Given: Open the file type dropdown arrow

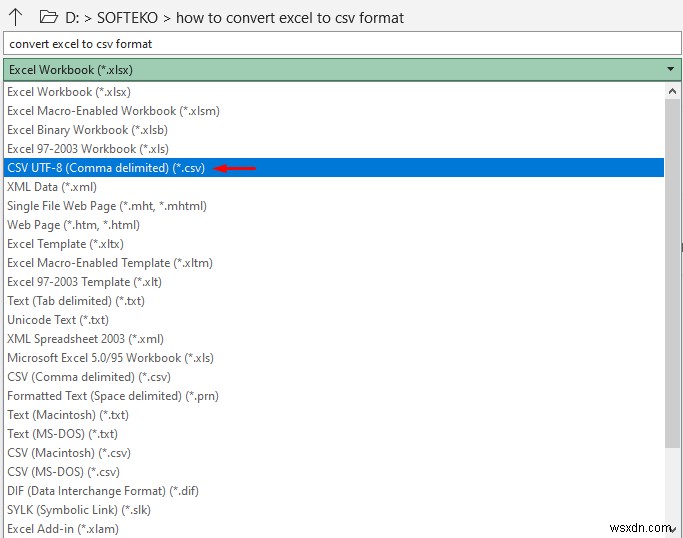Looking at the screenshot, I should (670, 69).
